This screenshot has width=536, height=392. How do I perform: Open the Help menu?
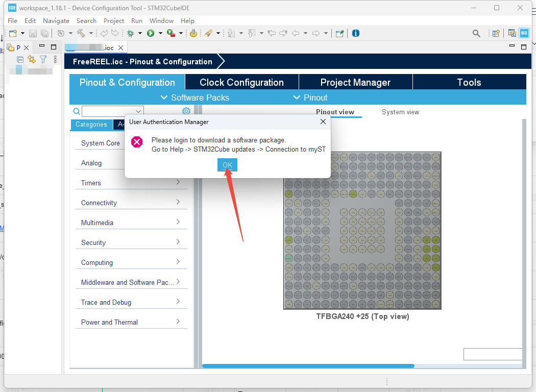point(187,20)
